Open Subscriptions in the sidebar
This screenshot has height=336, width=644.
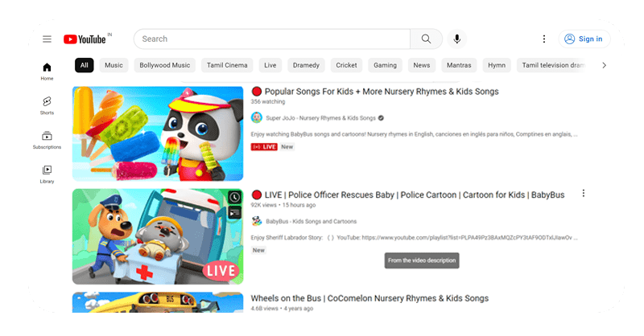point(47,140)
